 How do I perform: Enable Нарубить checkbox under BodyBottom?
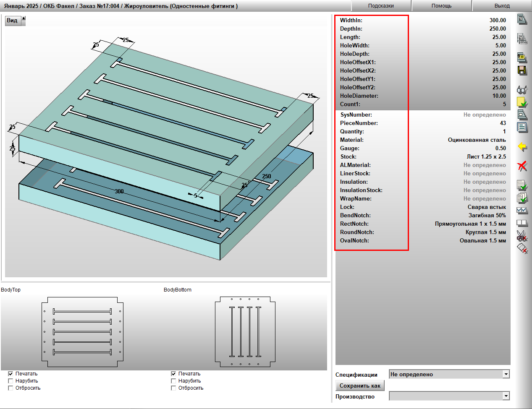pyautogui.click(x=173, y=381)
